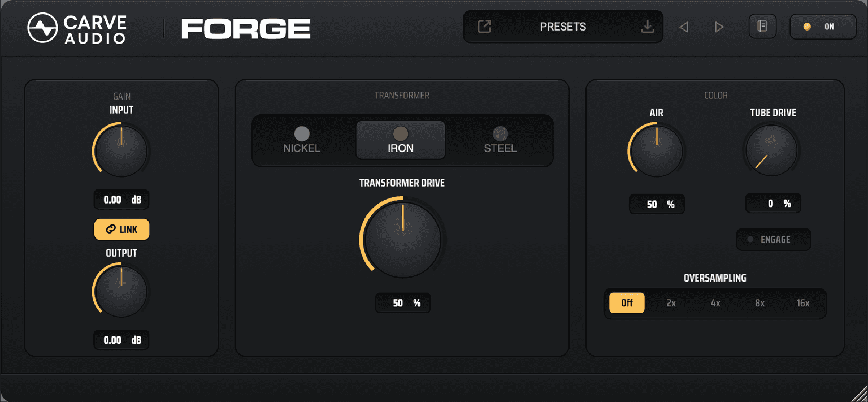Select the STEEL transformer type

pyautogui.click(x=500, y=140)
